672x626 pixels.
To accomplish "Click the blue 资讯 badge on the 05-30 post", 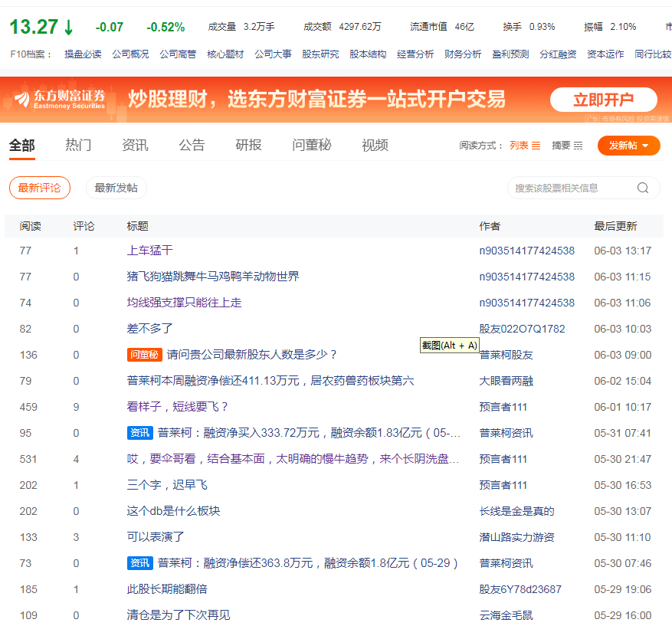I will tap(139, 563).
